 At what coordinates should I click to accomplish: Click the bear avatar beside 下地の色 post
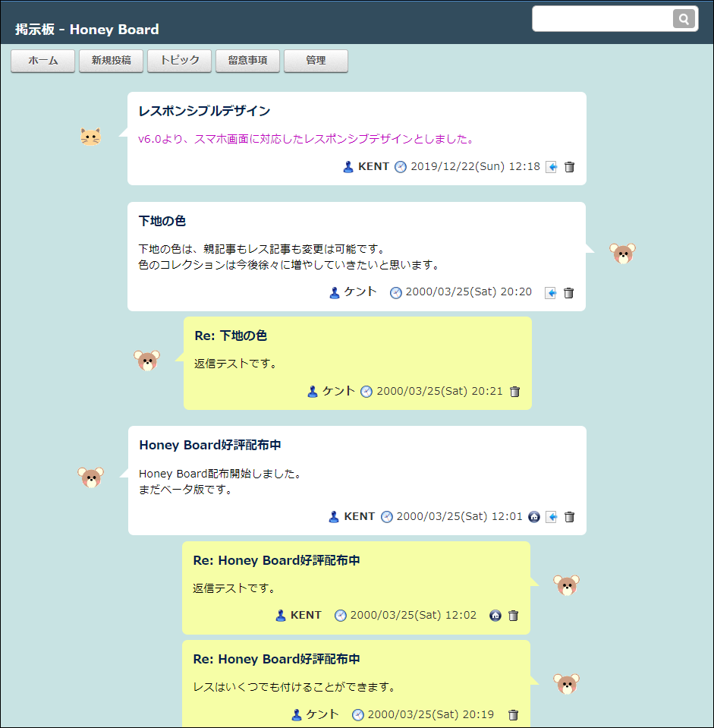(x=622, y=254)
